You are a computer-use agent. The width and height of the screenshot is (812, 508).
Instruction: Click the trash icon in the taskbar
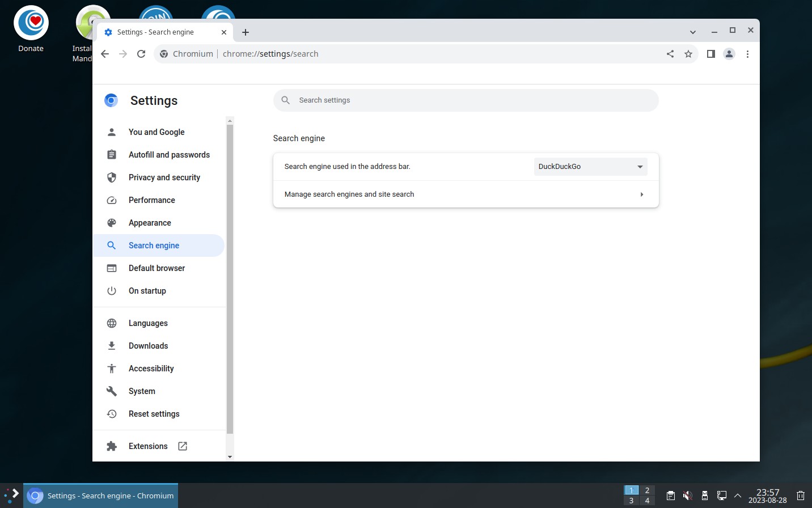click(x=801, y=496)
